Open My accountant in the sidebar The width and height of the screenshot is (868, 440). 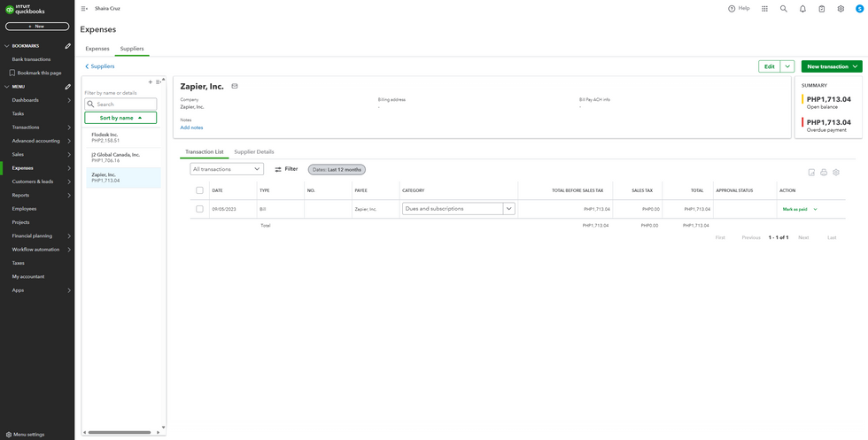(x=28, y=277)
